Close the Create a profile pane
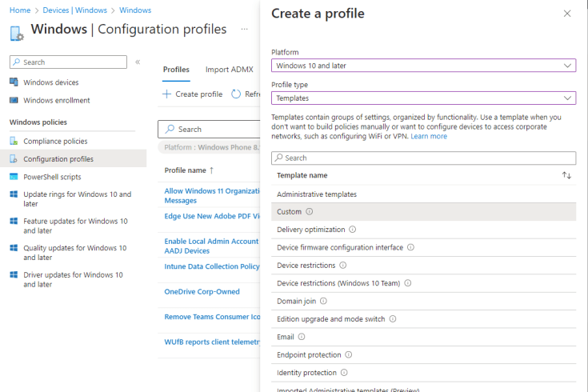Screen dimensions: 588x392 (567, 14)
